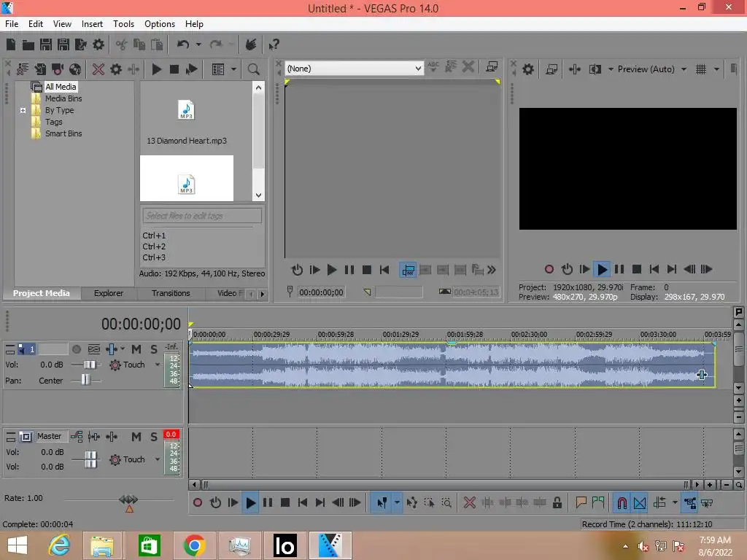Image resolution: width=747 pixels, height=560 pixels.
Task: Toggle Auto Ripple button
Action: tap(659, 503)
